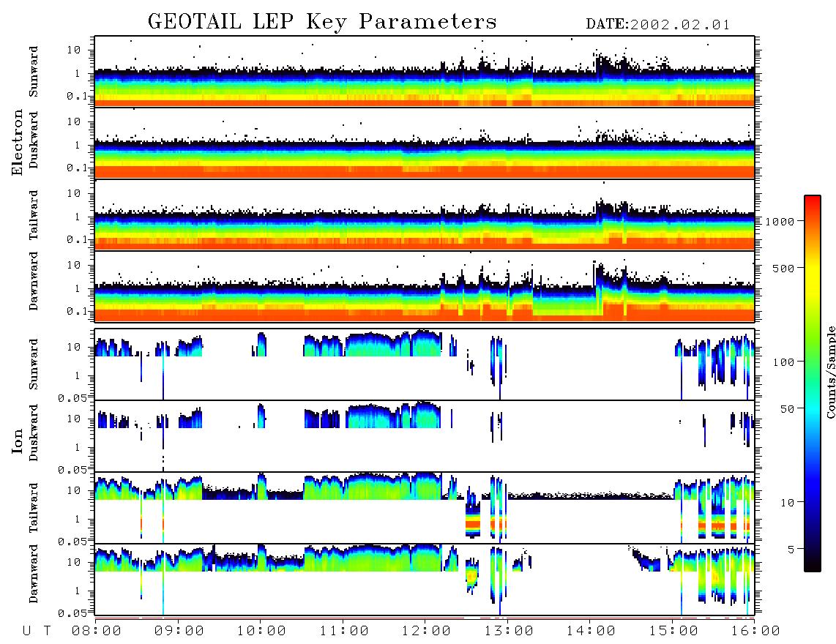Click the Electron Tailward panel label
836x644 pixels.
(34, 215)
